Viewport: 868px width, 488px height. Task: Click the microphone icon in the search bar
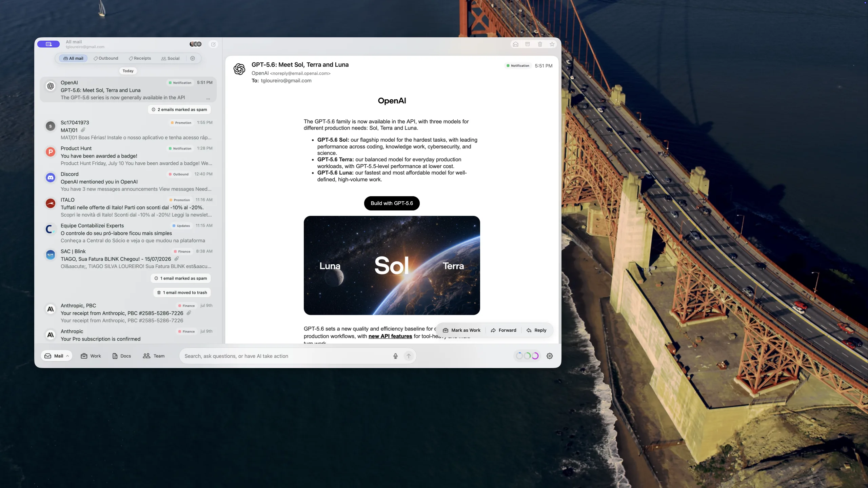click(395, 356)
